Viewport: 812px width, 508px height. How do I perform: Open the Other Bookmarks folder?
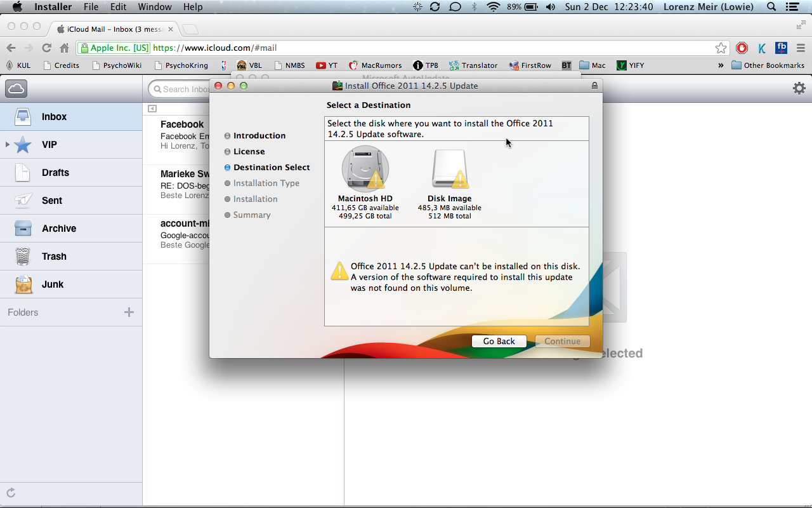point(768,65)
